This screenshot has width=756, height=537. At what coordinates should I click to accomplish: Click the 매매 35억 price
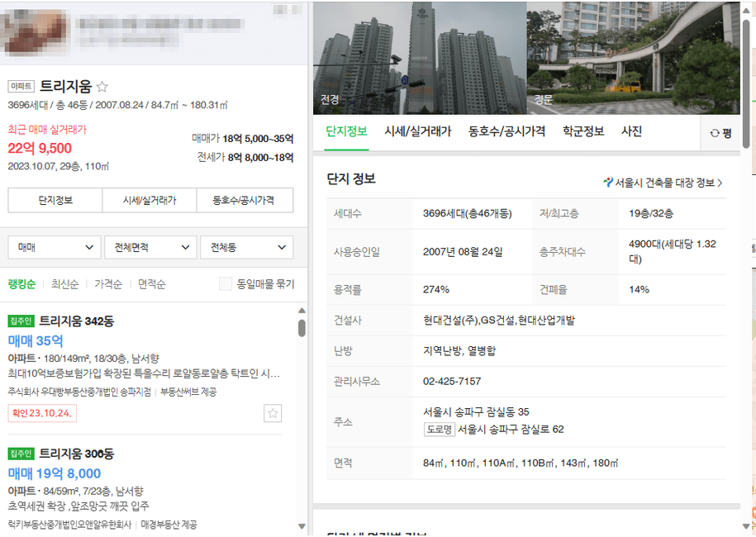[36, 341]
